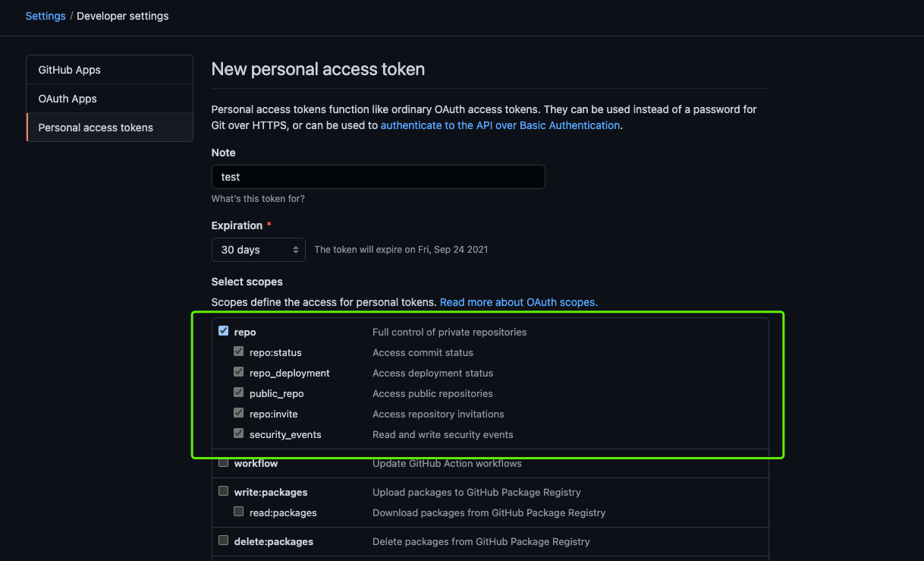
Task: Enable the workflow scope checkbox
Action: (224, 462)
